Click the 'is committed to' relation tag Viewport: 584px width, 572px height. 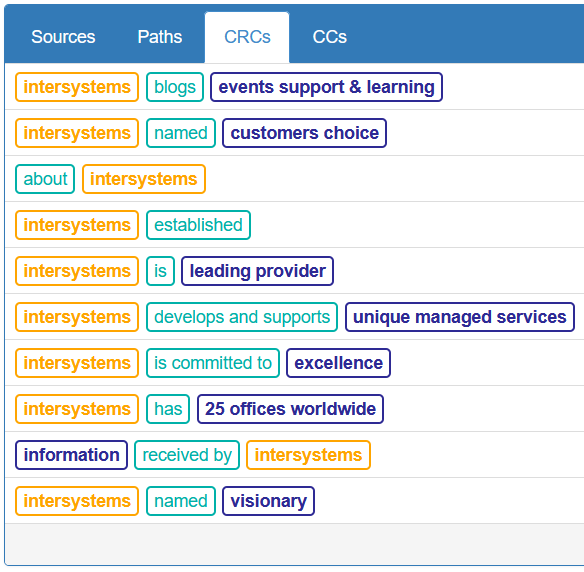(x=213, y=363)
